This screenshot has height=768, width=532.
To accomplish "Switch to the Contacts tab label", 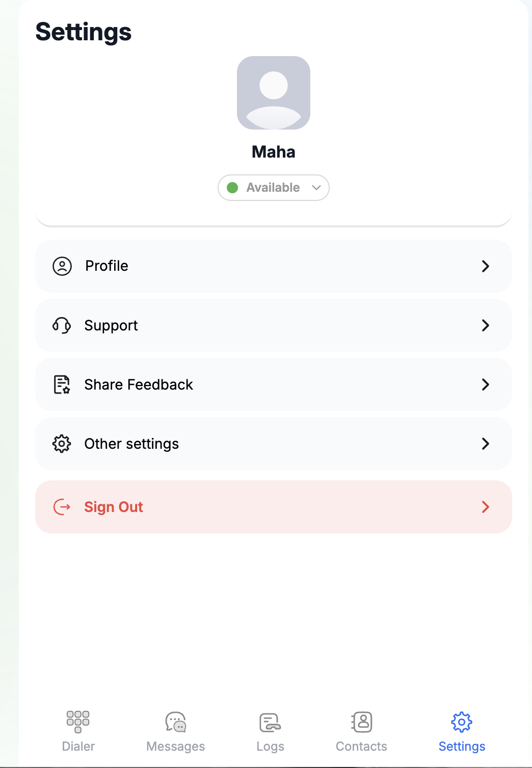I will [x=362, y=747].
